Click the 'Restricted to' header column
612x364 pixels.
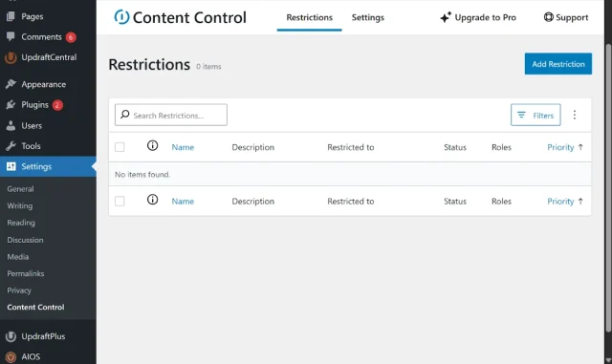[351, 147]
